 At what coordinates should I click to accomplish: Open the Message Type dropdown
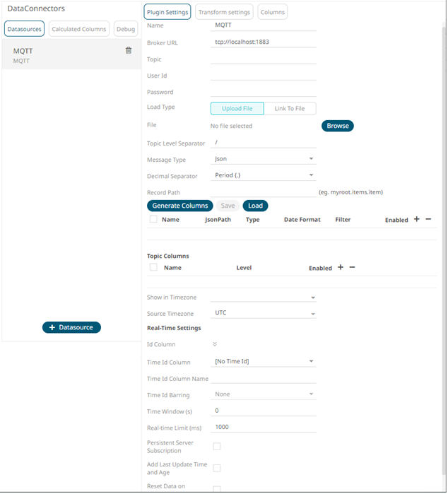[x=263, y=160]
